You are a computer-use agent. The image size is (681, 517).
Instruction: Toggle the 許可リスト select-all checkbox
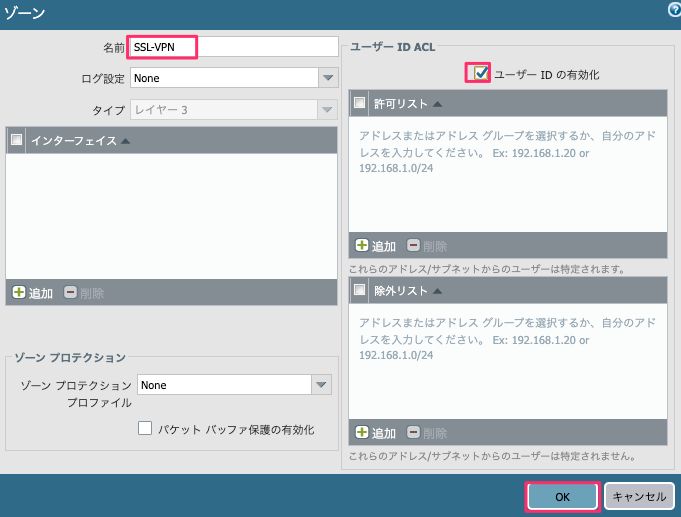tap(359, 103)
